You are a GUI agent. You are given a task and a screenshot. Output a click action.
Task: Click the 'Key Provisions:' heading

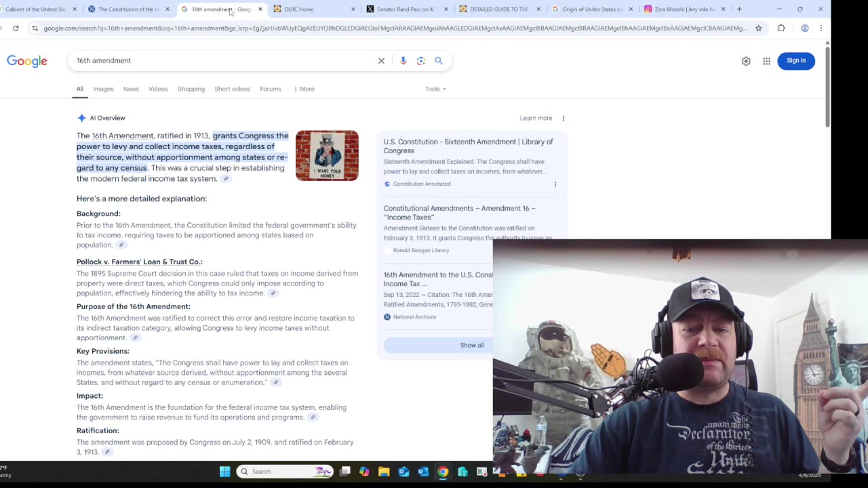click(103, 351)
